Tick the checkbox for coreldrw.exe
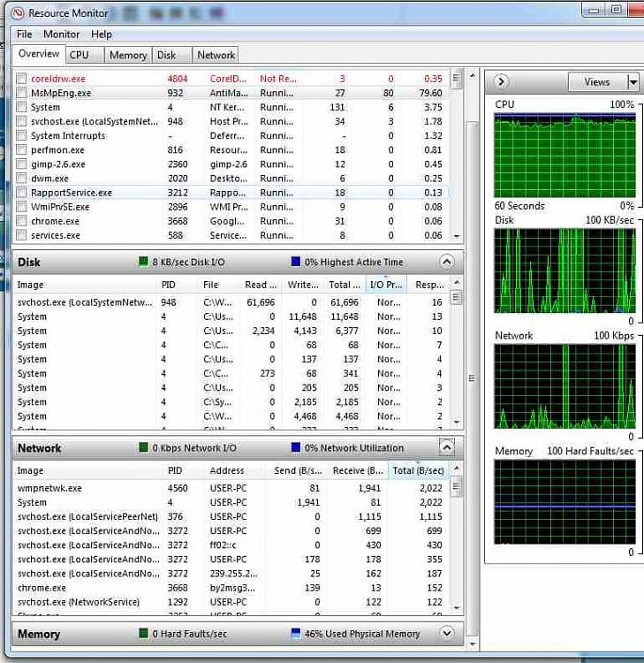The height and width of the screenshot is (663, 644). 21,78
